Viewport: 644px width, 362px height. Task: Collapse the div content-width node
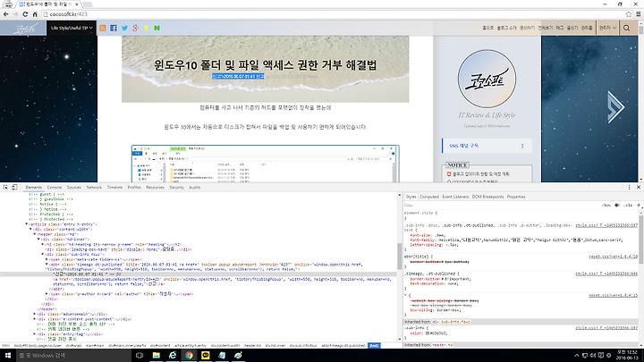click(30, 230)
